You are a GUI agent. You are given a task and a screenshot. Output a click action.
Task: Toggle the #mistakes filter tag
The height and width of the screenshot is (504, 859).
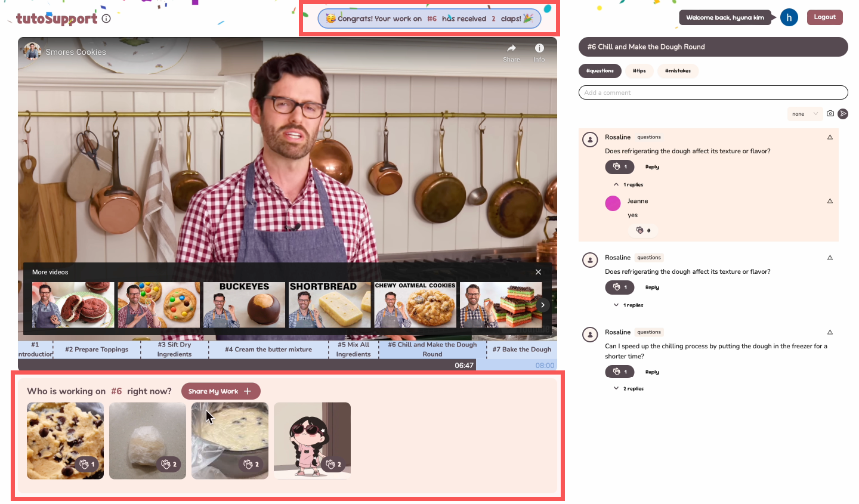pos(678,71)
